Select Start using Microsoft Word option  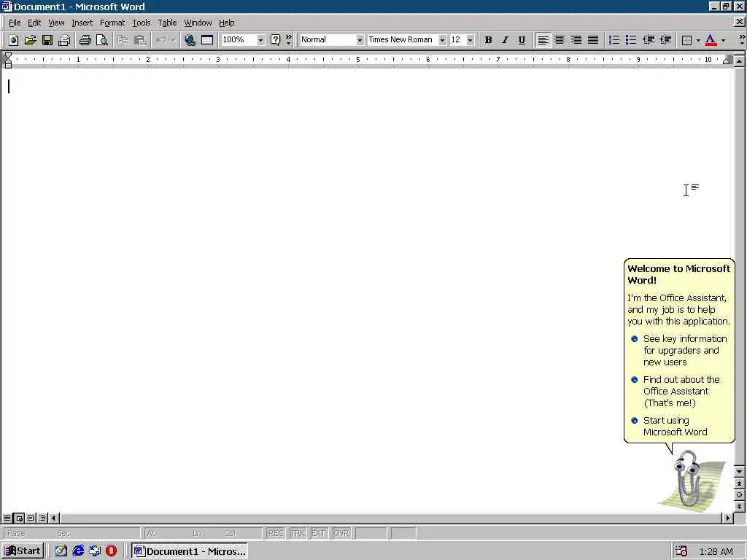[x=670, y=426]
